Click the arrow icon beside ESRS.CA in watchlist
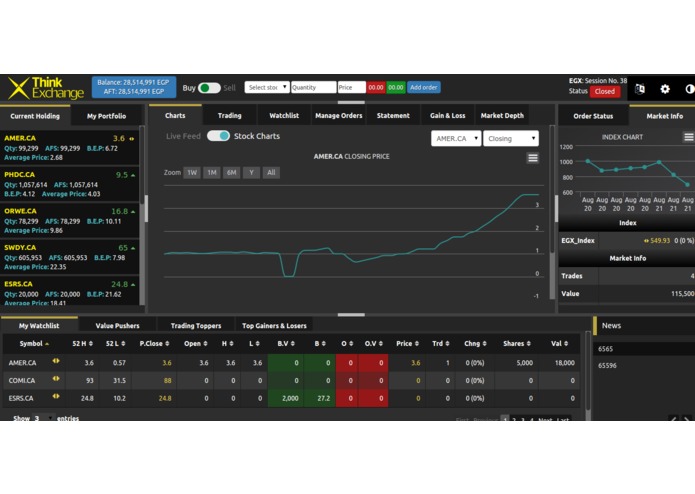 [x=56, y=397]
